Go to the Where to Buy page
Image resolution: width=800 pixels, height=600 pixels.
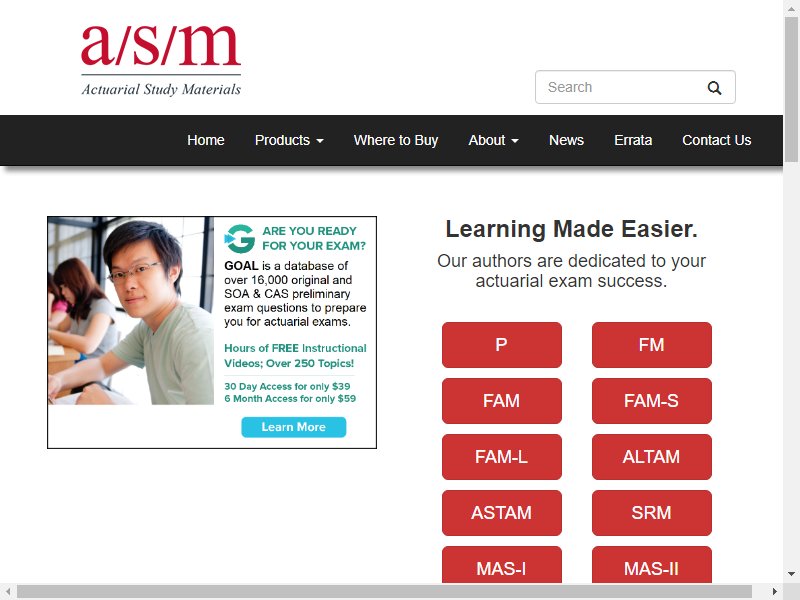396,140
